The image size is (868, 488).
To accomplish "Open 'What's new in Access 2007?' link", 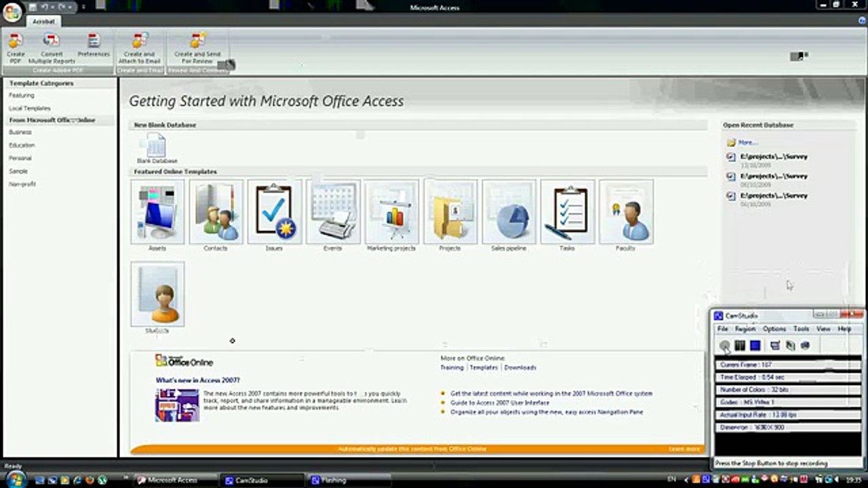I will (x=197, y=380).
